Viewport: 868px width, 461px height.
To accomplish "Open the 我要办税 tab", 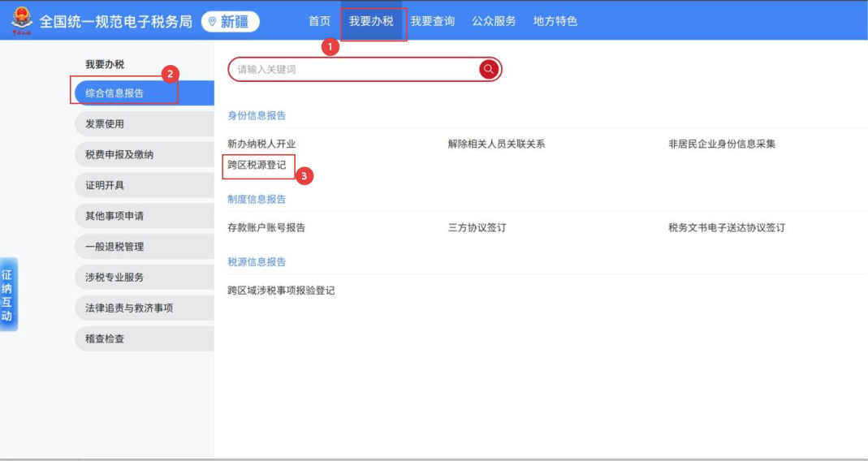I will click(371, 21).
